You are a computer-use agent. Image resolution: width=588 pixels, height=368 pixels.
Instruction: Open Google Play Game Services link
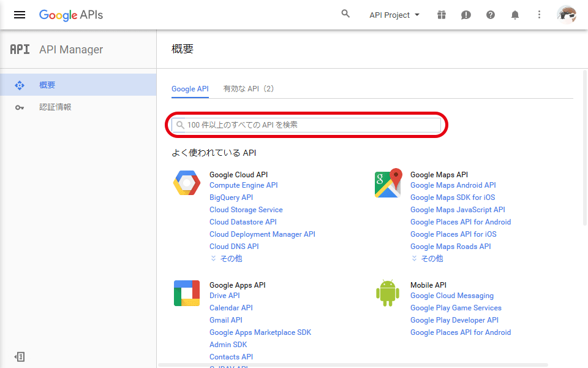[x=456, y=308]
